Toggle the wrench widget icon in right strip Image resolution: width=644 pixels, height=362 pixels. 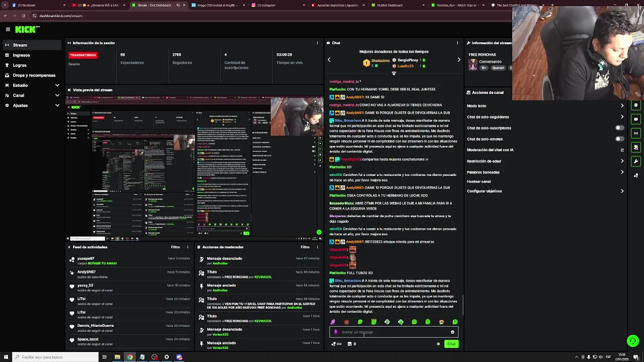[x=636, y=162]
